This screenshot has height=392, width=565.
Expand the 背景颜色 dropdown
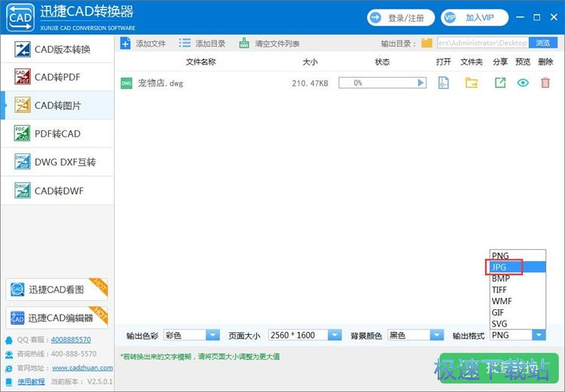click(x=437, y=335)
